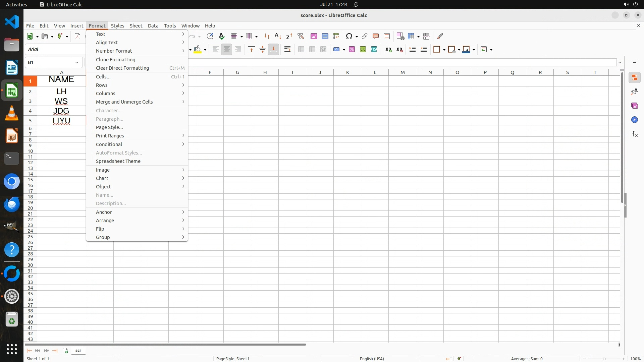This screenshot has height=362, width=644.
Task: Open the Styles menu
Action: [117, 26]
